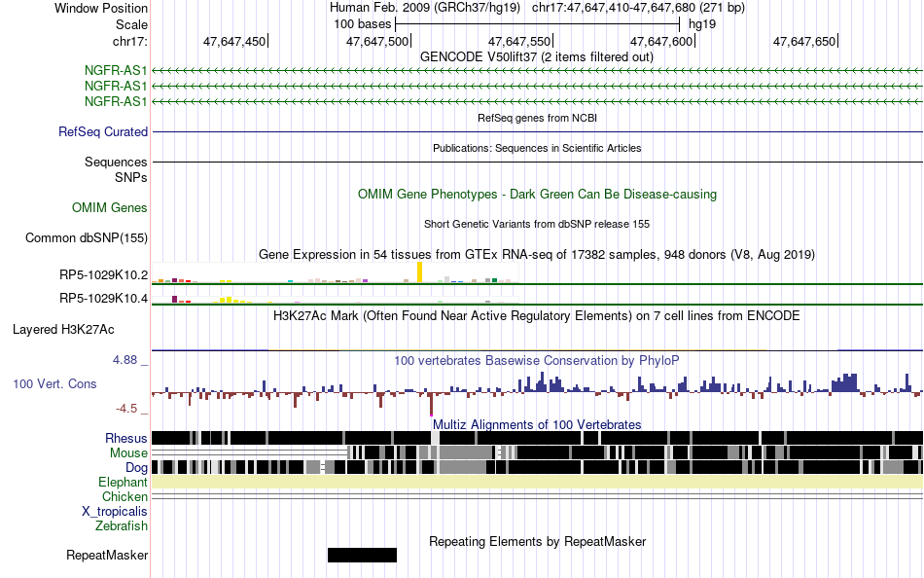
Task: Click the Scale track label
Action: 131,24
